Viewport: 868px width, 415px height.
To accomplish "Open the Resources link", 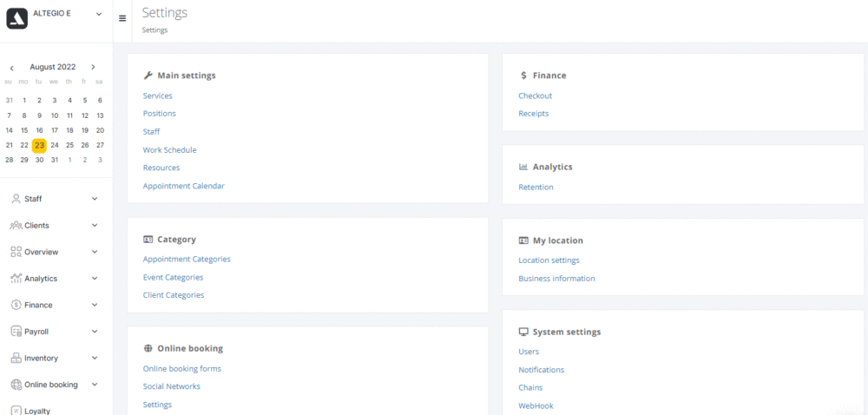I will (161, 168).
